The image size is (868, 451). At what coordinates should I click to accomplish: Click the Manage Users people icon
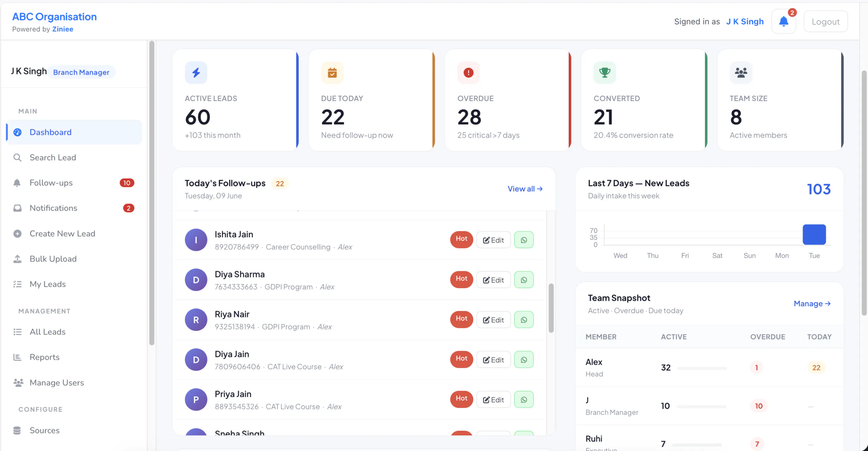(18, 383)
